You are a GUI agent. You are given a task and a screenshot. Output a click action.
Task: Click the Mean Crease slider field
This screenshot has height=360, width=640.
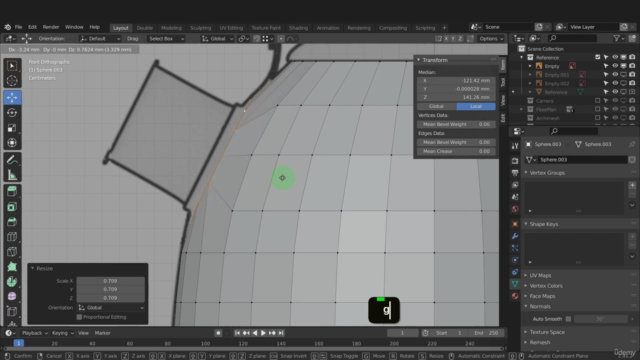456,151
